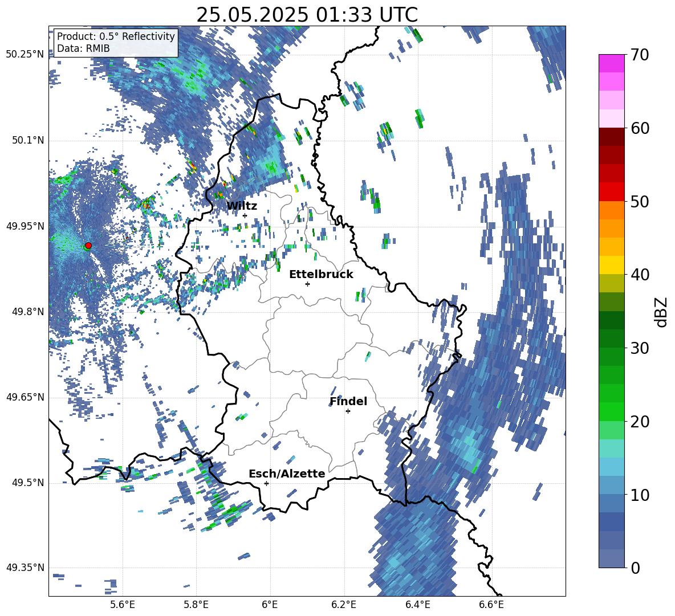The image size is (675, 616).
Task: Click the orange colorbar segment below 50
Action: [611, 210]
